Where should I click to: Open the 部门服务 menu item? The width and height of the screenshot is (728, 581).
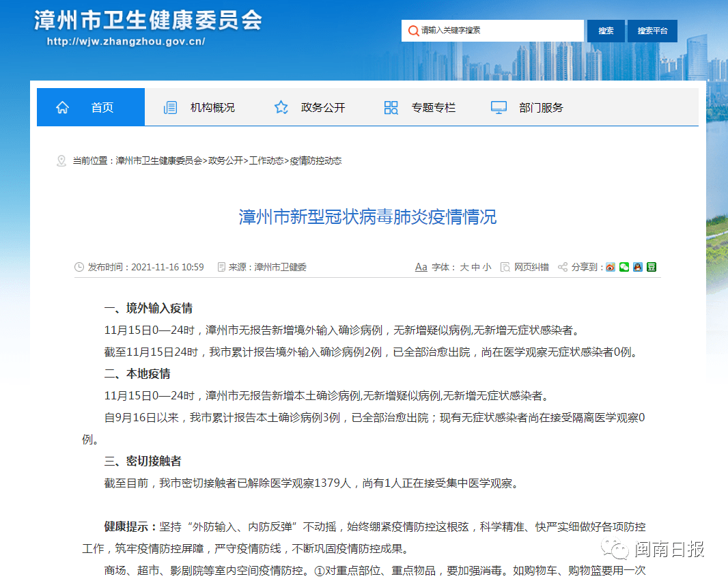point(541,108)
